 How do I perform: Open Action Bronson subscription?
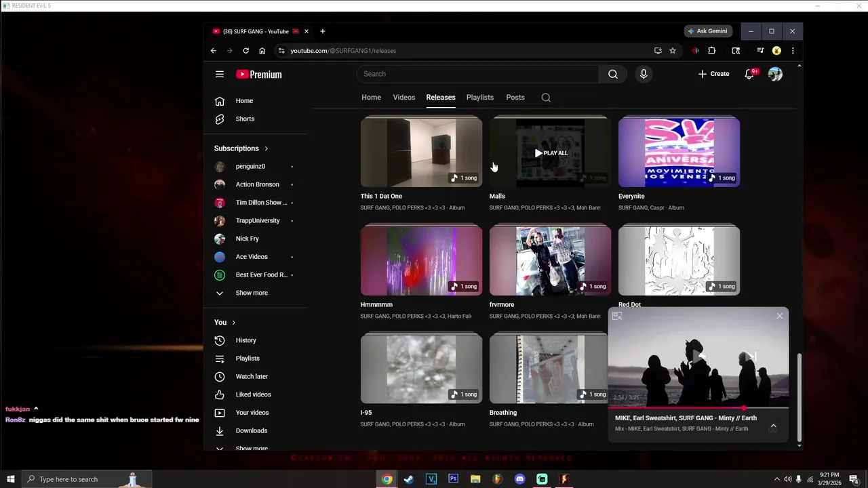pos(256,184)
